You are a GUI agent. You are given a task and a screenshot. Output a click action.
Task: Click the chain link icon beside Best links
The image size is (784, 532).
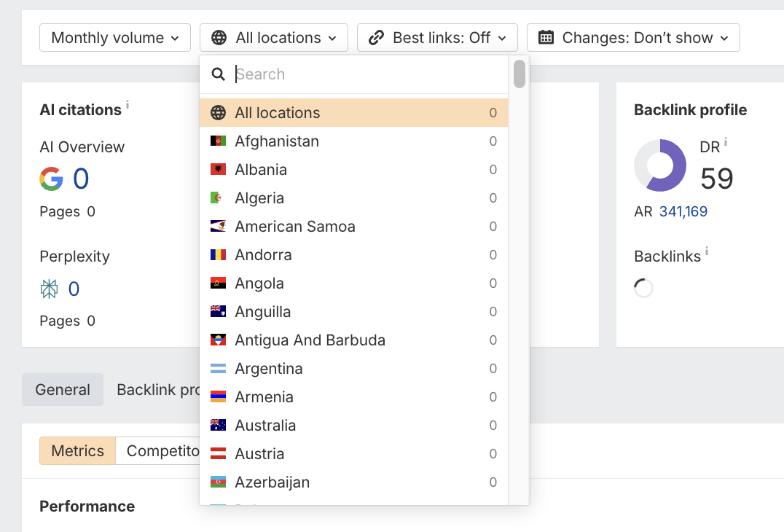click(x=376, y=37)
